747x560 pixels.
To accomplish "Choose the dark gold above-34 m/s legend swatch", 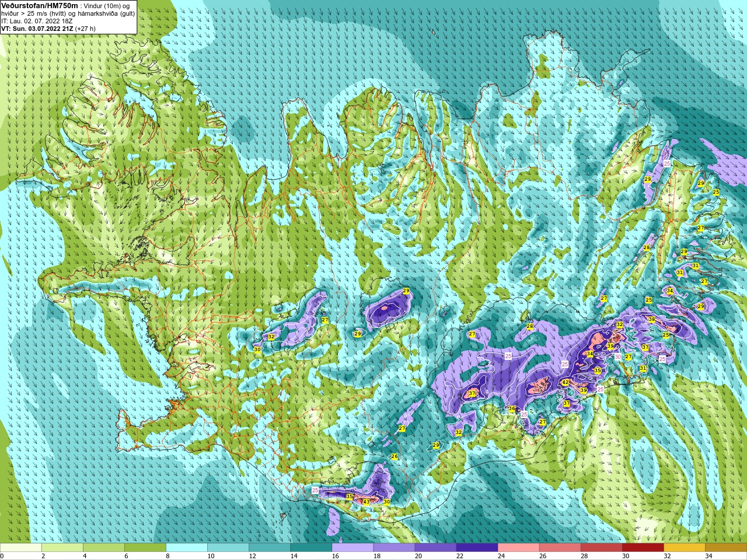I will [725, 548].
